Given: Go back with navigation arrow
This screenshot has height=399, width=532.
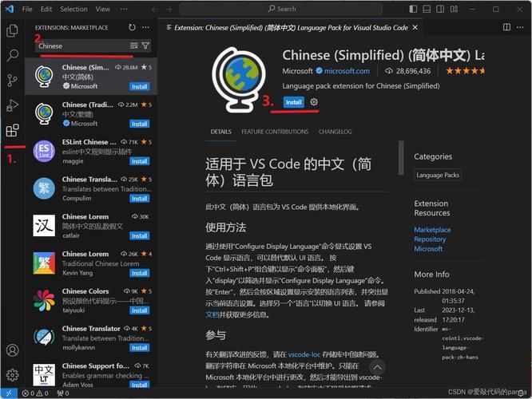Looking at the screenshot, I should (156, 9).
